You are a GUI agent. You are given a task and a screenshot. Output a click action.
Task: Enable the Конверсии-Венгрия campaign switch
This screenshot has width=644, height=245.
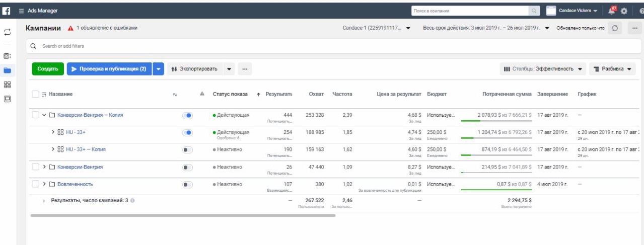coord(187,167)
